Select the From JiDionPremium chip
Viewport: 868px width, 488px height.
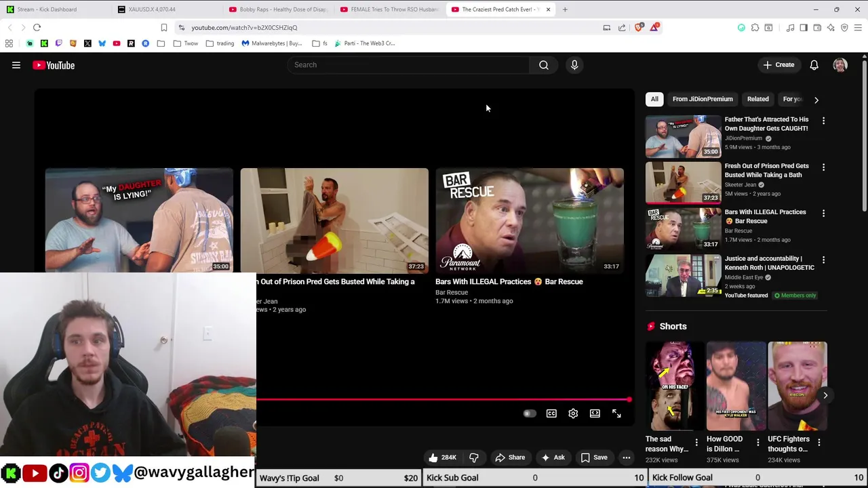tap(703, 99)
